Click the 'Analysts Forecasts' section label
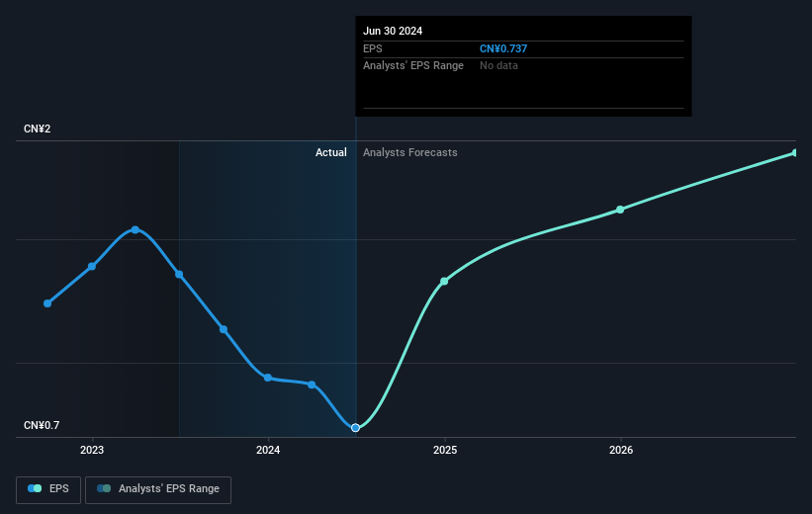The width and height of the screenshot is (812, 514). [x=410, y=152]
